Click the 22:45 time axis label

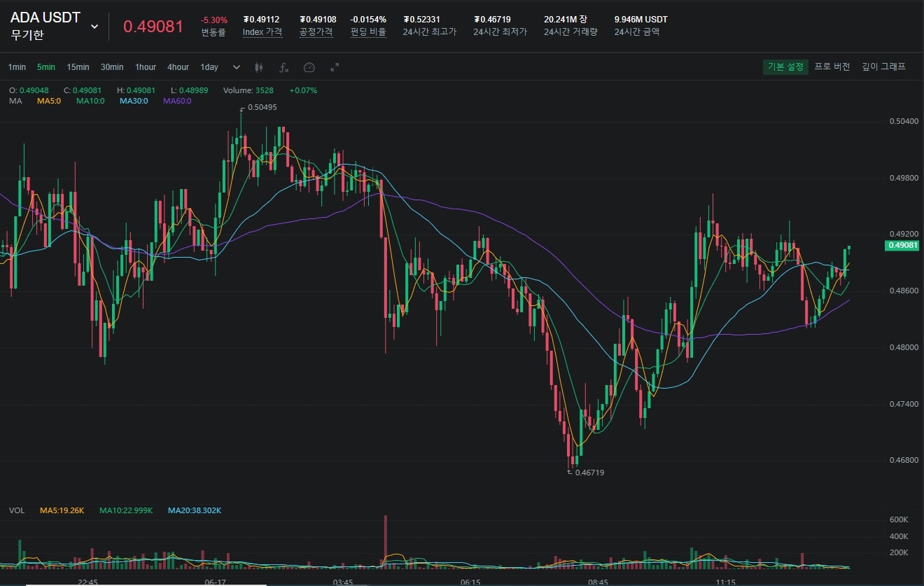click(87, 582)
